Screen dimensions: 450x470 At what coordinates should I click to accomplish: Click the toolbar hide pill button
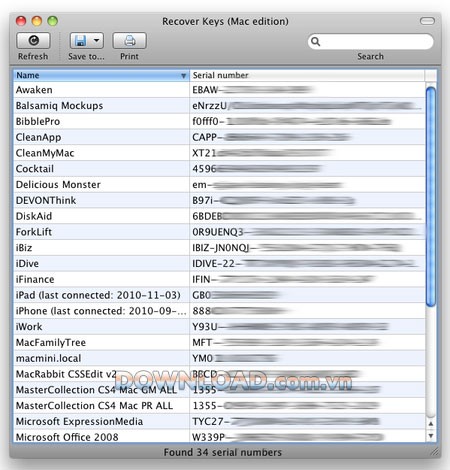427,21
